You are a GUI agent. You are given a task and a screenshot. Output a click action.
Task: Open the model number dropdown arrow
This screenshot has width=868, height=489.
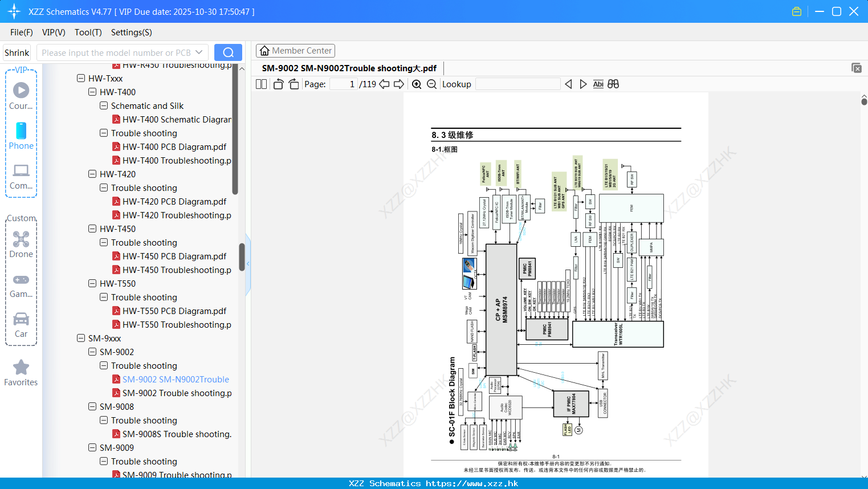pyautogui.click(x=199, y=52)
